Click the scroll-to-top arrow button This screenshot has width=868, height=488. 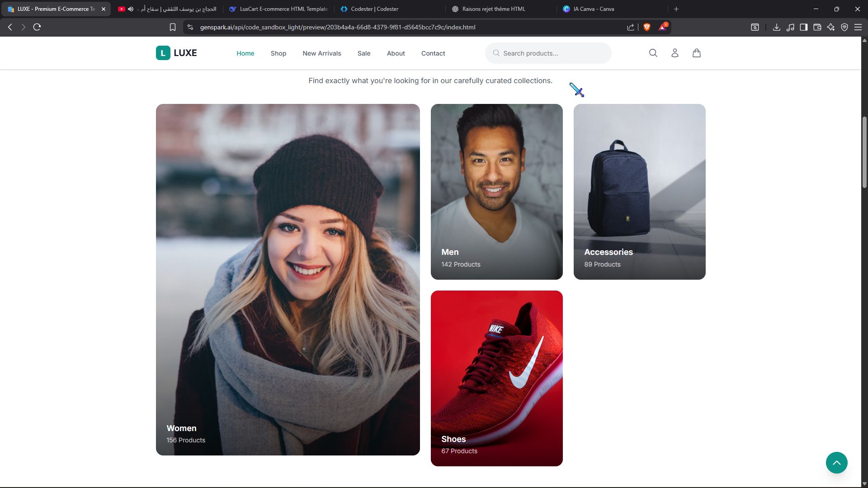pyautogui.click(x=836, y=463)
